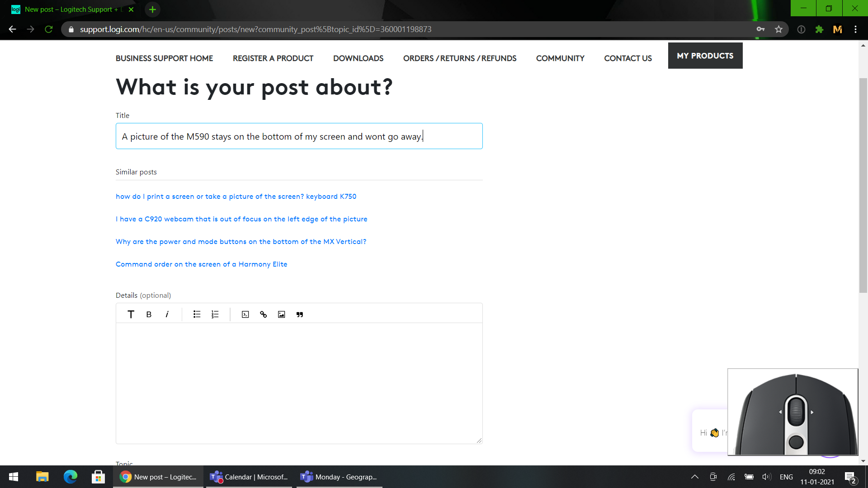Open network connection settings

[731, 477]
